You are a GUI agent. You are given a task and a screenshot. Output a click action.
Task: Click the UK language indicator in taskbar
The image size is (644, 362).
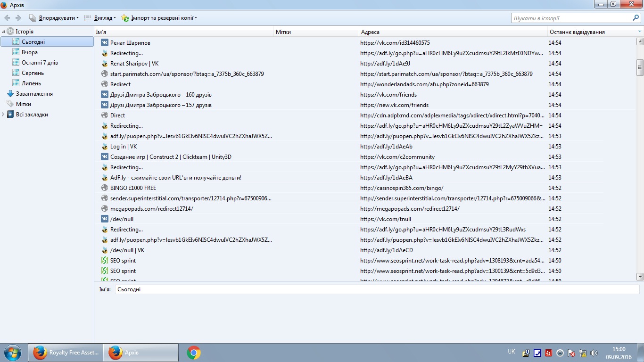point(512,352)
